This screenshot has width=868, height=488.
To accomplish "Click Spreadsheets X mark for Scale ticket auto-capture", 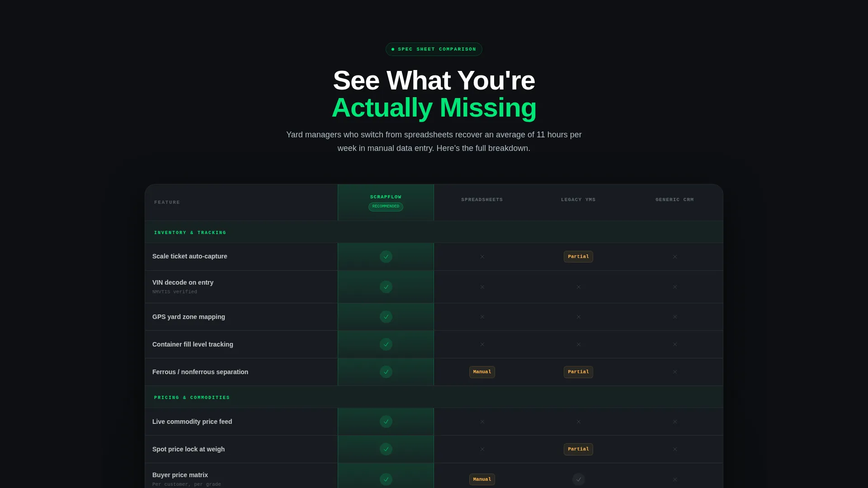I will tap(482, 257).
